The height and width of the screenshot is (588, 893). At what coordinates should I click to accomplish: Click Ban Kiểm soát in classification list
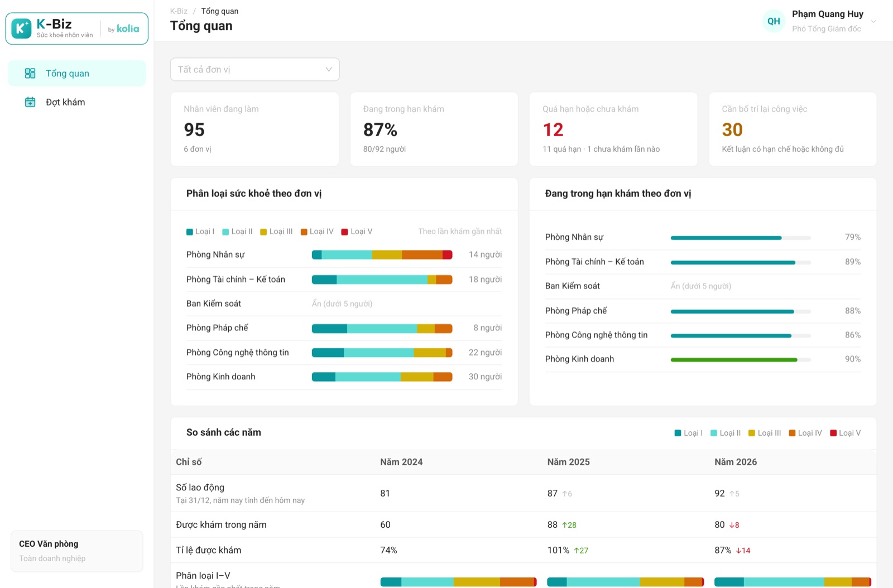pos(214,303)
